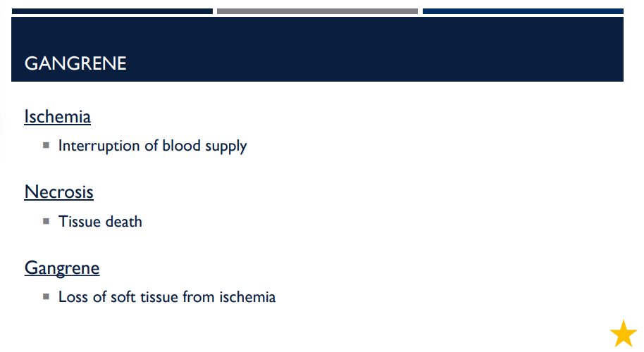Click the underlined Gangrene heading in the body
644x352 pixels.
[62, 268]
